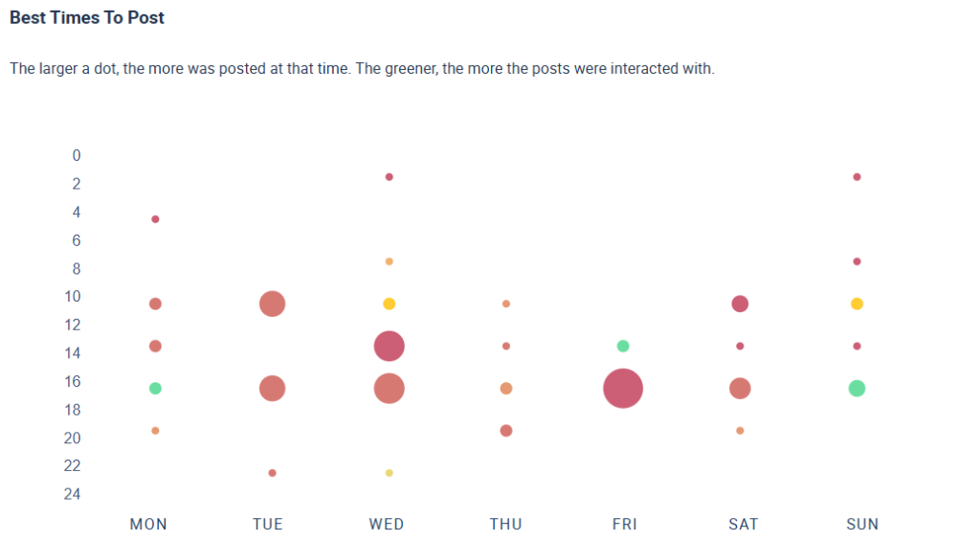
Task: Click the hour 24 axis label
Action: coord(74,494)
